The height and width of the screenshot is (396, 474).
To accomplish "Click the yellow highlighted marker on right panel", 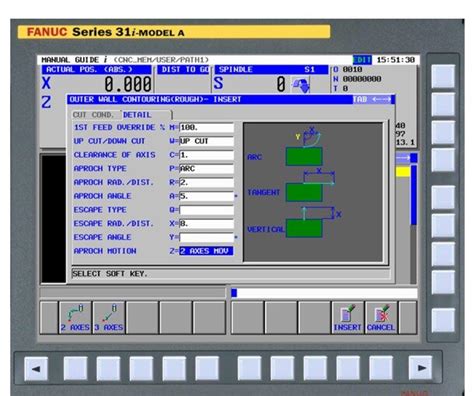I will click(403, 172).
